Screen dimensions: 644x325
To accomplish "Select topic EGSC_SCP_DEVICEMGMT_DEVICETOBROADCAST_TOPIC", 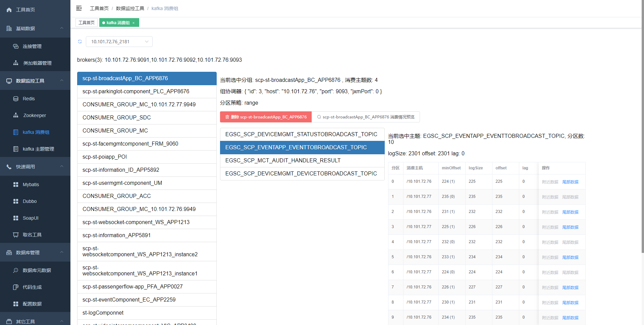I will tap(302, 173).
